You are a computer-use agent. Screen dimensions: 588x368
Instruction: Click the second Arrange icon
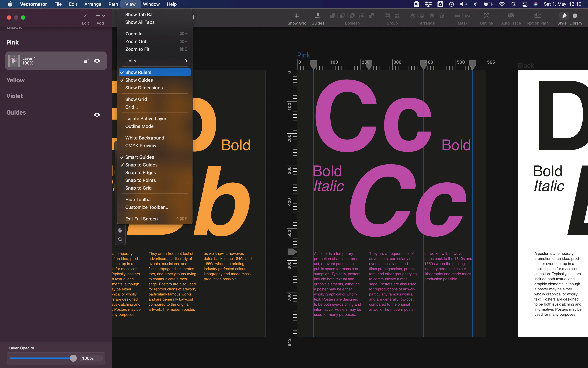422,16
